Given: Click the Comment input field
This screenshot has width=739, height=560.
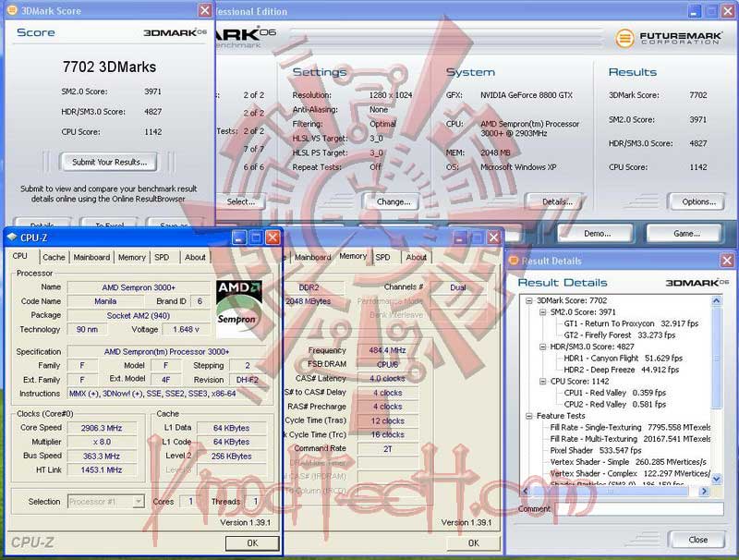Looking at the screenshot, I should [639, 509].
